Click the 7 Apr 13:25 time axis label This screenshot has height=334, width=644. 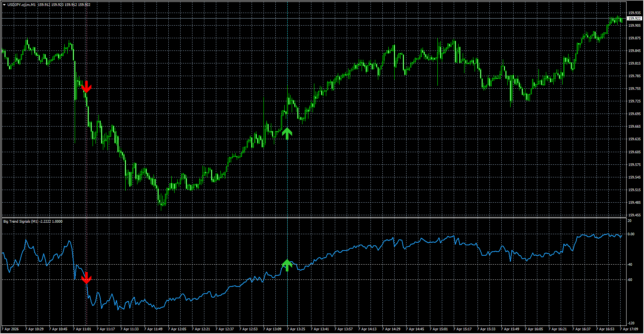coord(296,329)
